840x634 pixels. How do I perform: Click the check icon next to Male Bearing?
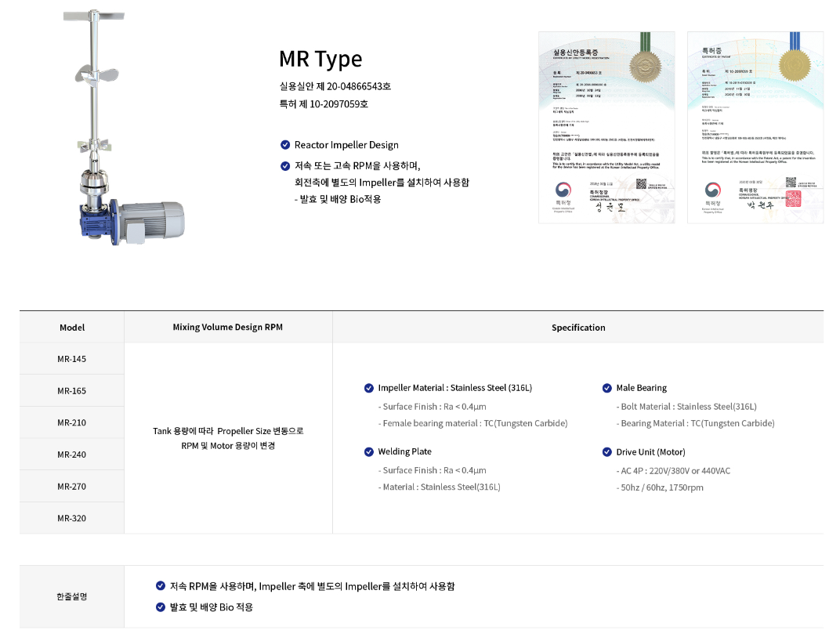[x=607, y=388]
